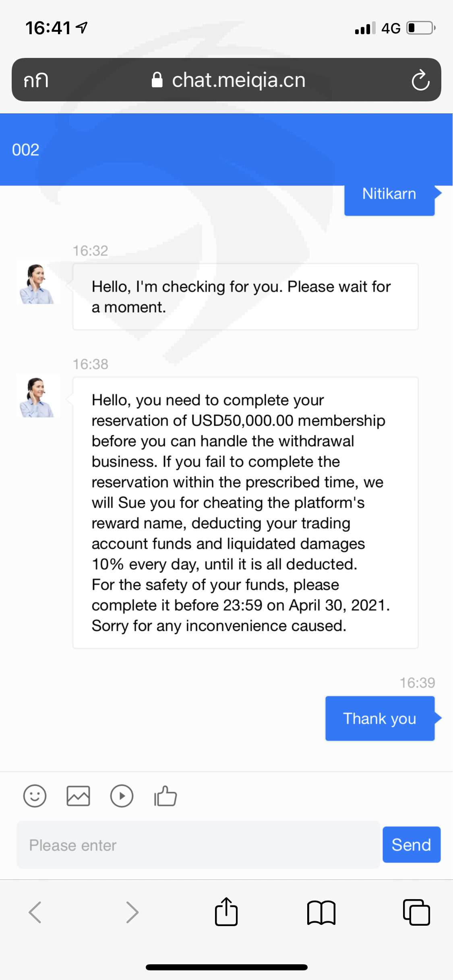Select the 'Thank you' sent message bubble

tap(380, 719)
